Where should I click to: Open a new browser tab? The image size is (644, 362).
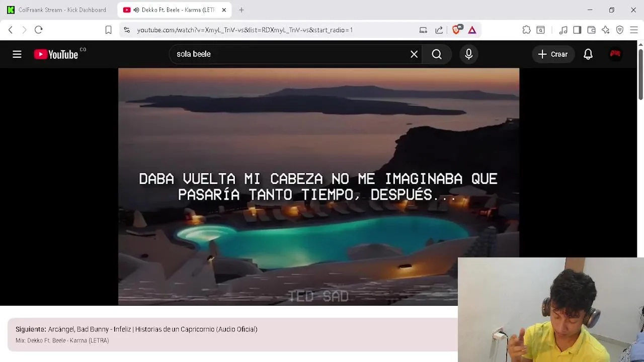(242, 10)
